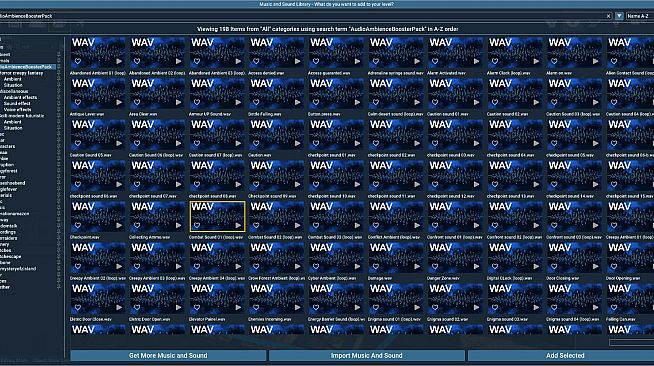Screen dimensions: 654x366
Task: Play Energy Barrier Sound (loop) preview
Action: coord(357,308)
